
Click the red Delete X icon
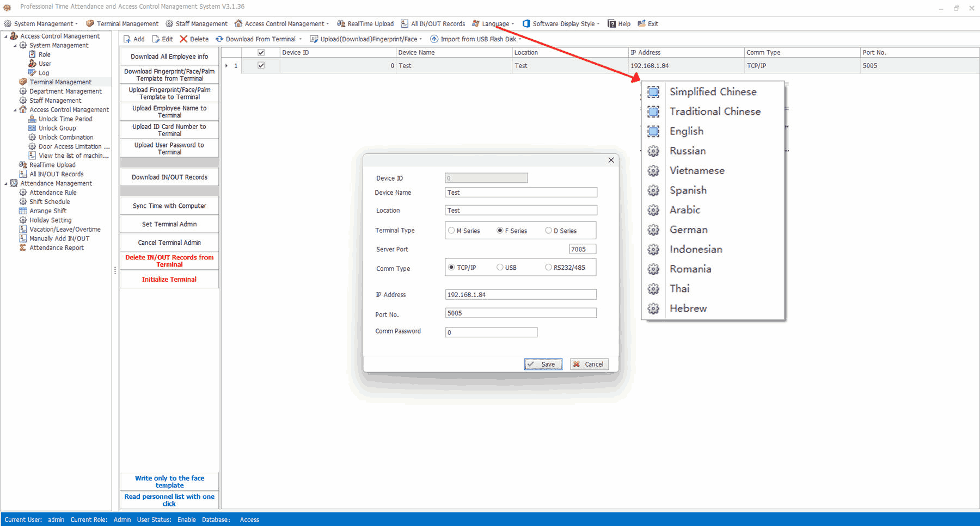point(183,39)
